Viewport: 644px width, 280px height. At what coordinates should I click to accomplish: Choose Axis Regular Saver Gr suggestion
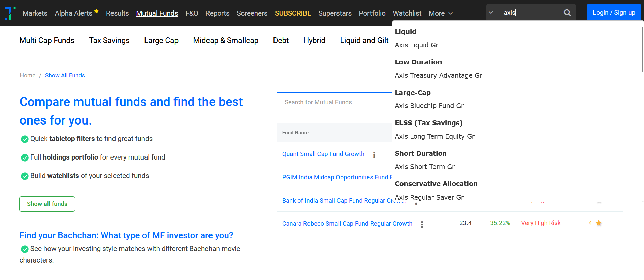(429, 197)
